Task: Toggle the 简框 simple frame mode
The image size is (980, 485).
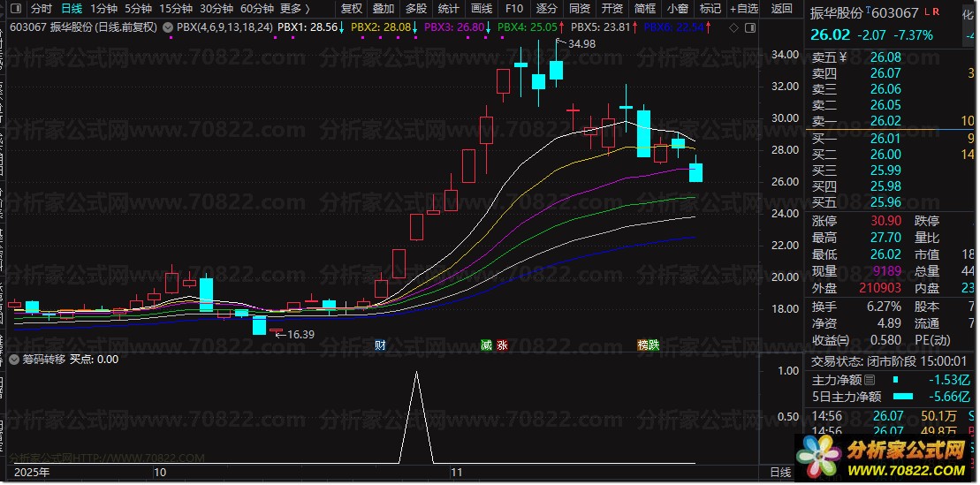Action: pos(645,9)
